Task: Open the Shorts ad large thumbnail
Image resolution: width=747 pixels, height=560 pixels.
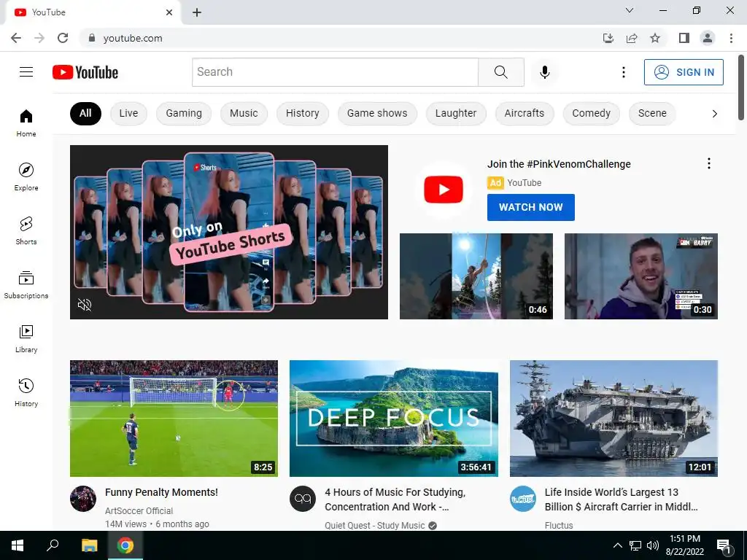Action: pos(228,232)
